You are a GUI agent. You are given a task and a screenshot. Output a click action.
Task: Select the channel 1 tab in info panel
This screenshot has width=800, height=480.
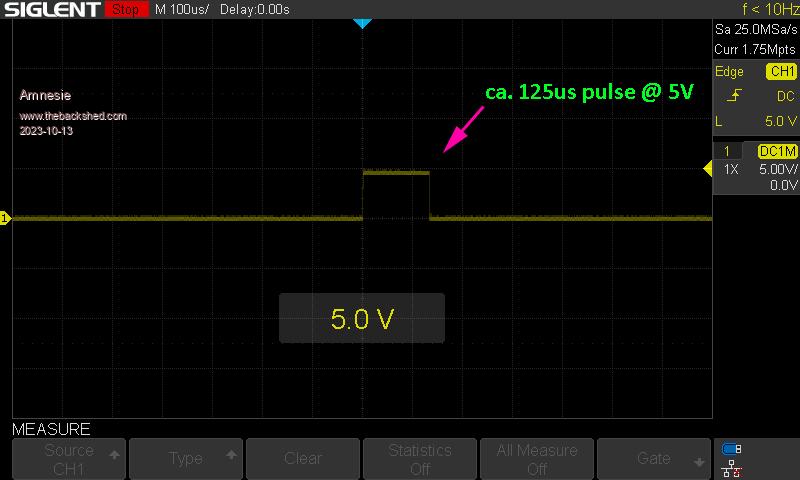click(x=727, y=151)
